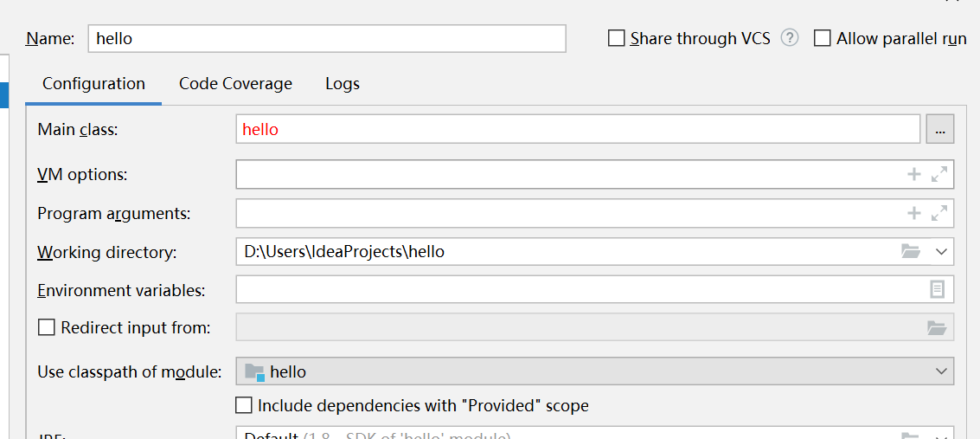Enable Include dependencies with Provided scope
This screenshot has height=439, width=980.
click(244, 405)
